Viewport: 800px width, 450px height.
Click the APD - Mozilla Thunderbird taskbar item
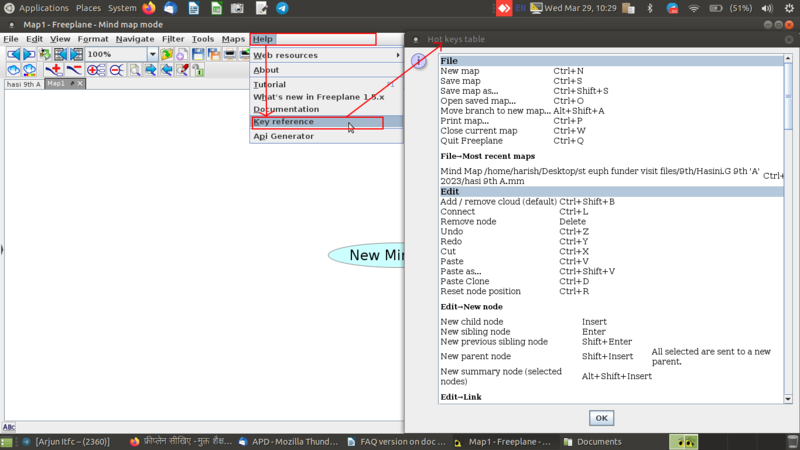pyautogui.click(x=288, y=442)
